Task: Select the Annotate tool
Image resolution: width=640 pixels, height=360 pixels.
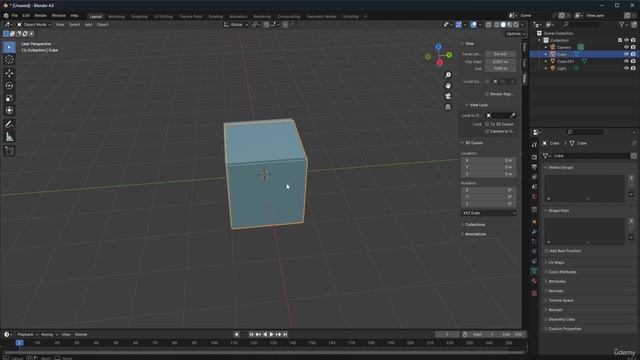Action: pos(9,124)
